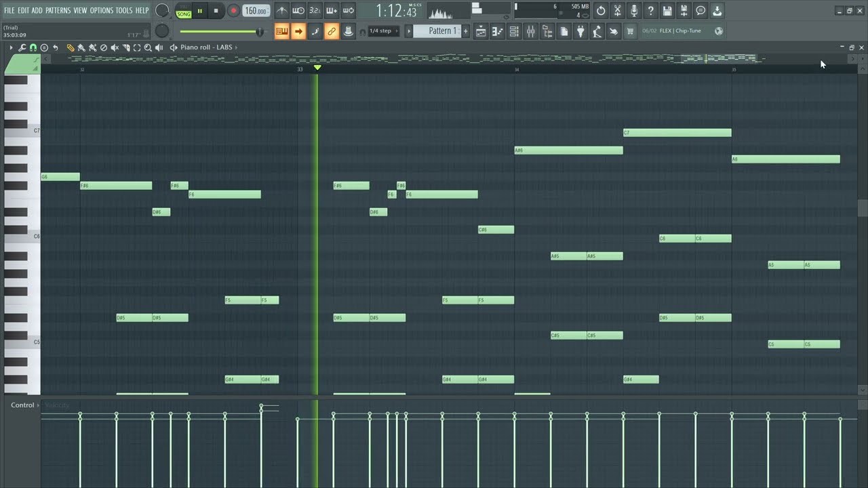Toggle multilink to controllers icon
The height and width of the screenshot is (488, 868).
coord(348,31)
